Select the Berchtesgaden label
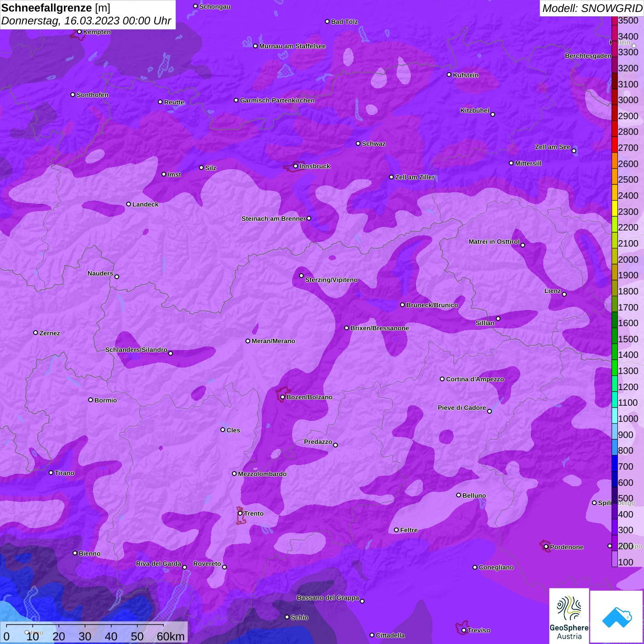Image resolution: width=644 pixels, height=644 pixels. (588, 56)
